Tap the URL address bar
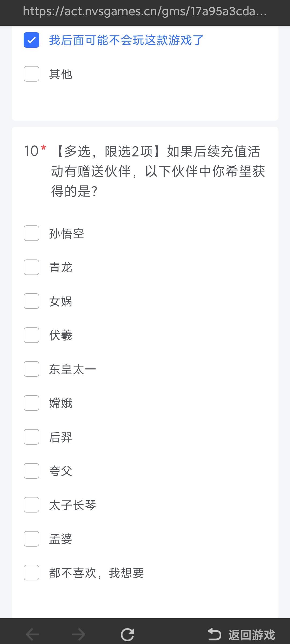The width and height of the screenshot is (290, 644). (x=145, y=12)
